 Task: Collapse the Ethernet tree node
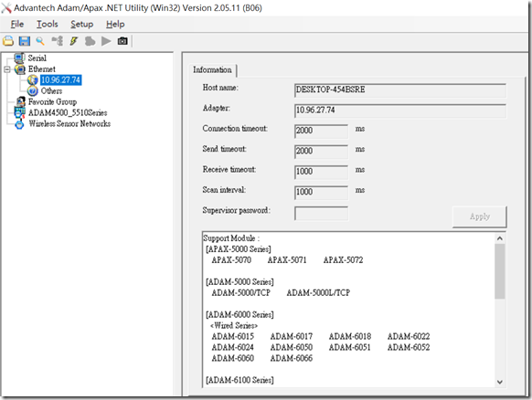pos(6,69)
